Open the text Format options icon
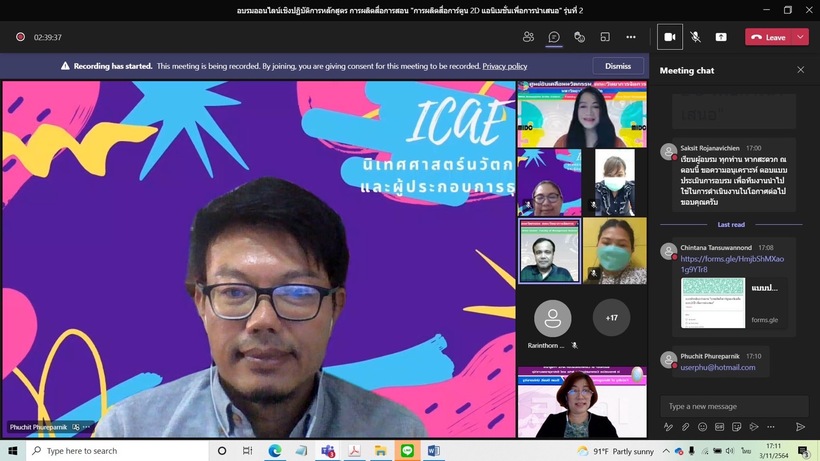Image resolution: width=820 pixels, height=461 pixels. (668, 427)
